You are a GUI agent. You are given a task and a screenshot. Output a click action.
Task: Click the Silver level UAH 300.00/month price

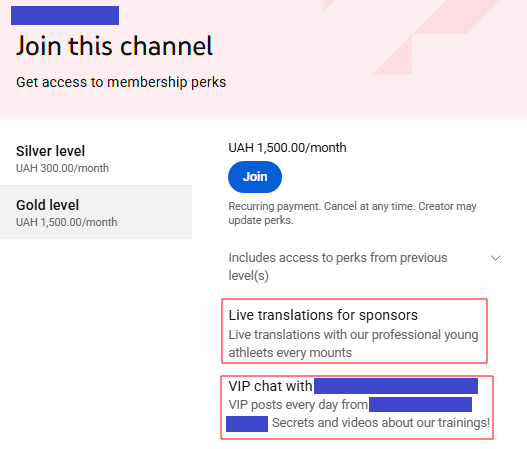(x=63, y=168)
